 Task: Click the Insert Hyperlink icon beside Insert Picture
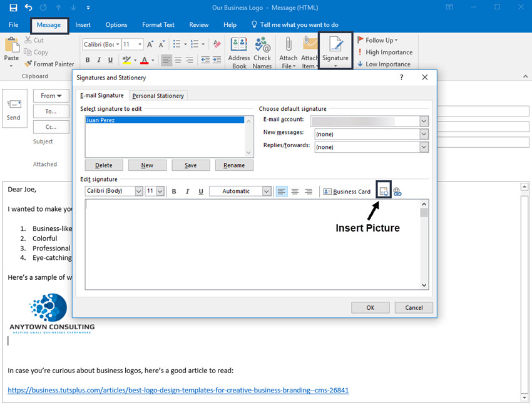pyautogui.click(x=397, y=191)
